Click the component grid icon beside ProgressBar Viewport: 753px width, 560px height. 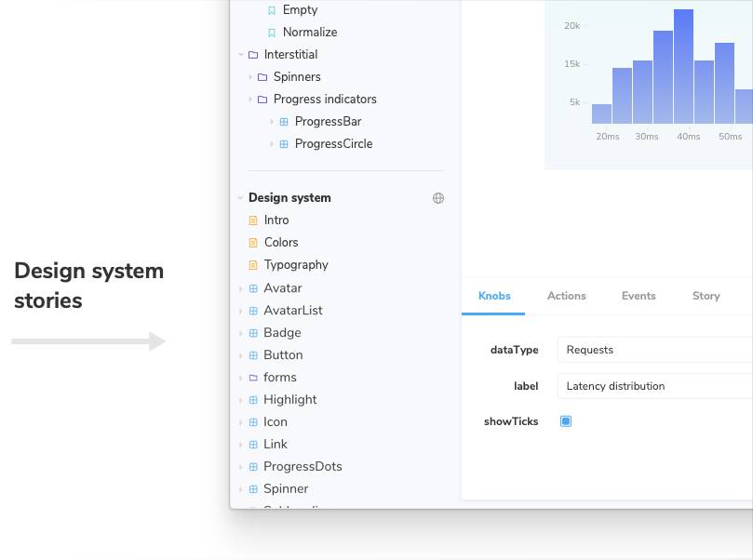[x=284, y=121]
